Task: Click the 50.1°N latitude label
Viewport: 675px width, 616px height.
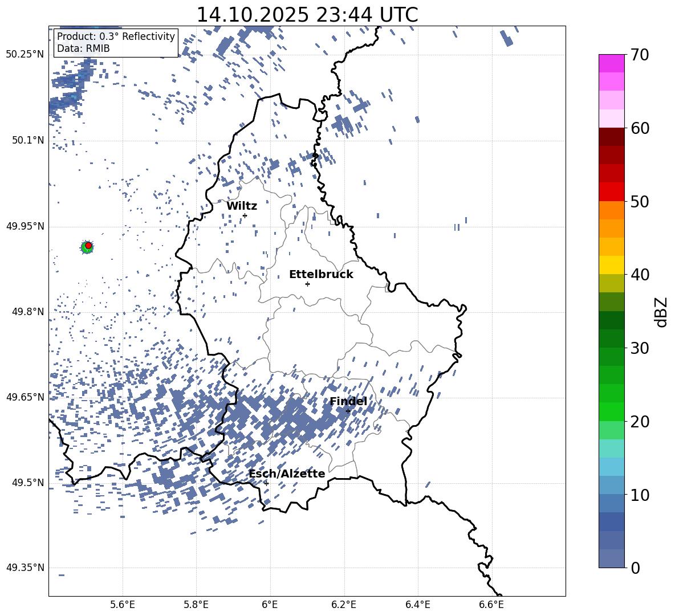Action: point(28,140)
